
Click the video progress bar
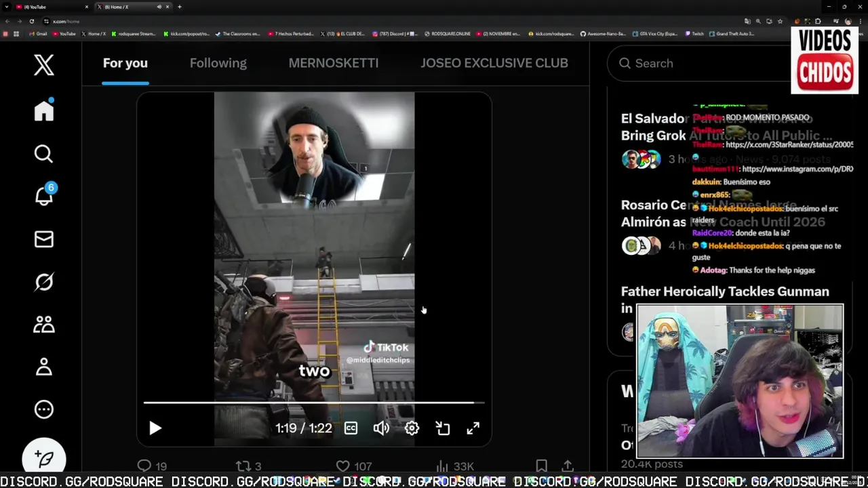click(314, 403)
